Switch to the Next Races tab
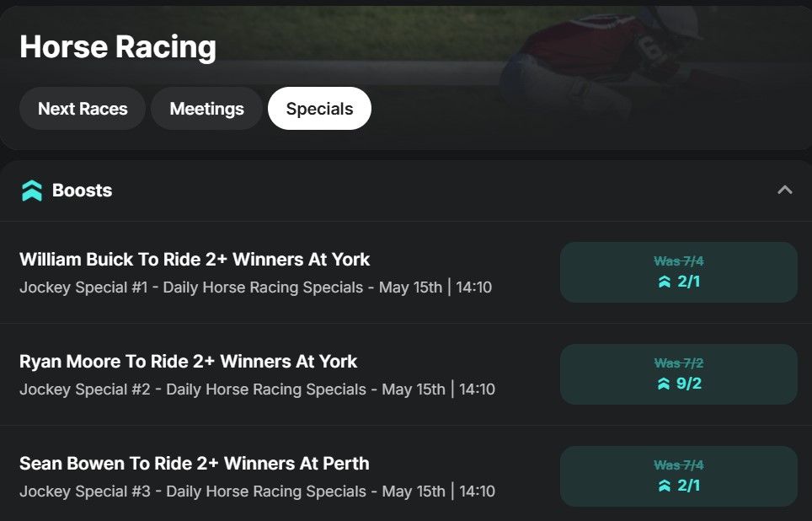This screenshot has height=521, width=812. (83, 109)
